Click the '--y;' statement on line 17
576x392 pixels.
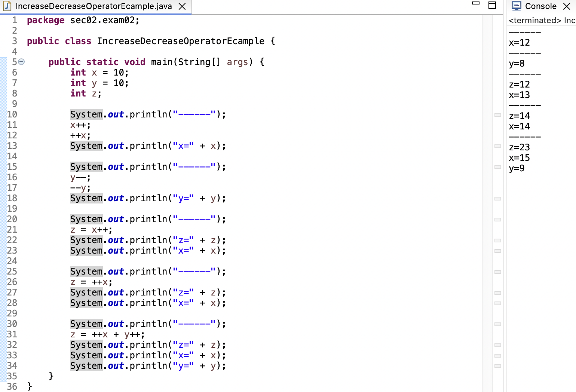pyautogui.click(x=80, y=188)
